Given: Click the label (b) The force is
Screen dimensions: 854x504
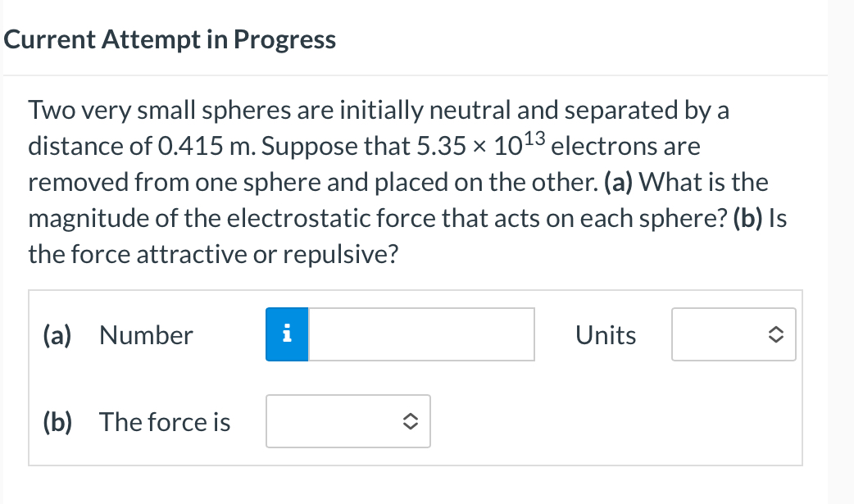Looking at the screenshot, I should [136, 421].
